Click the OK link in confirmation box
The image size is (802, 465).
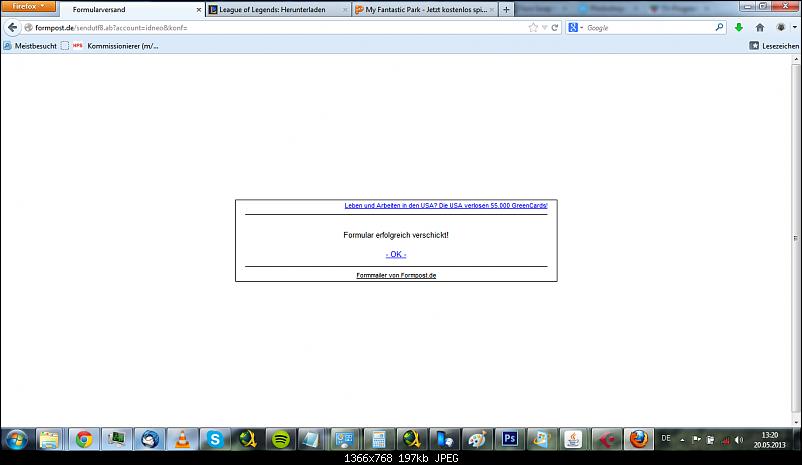pyautogui.click(x=396, y=254)
